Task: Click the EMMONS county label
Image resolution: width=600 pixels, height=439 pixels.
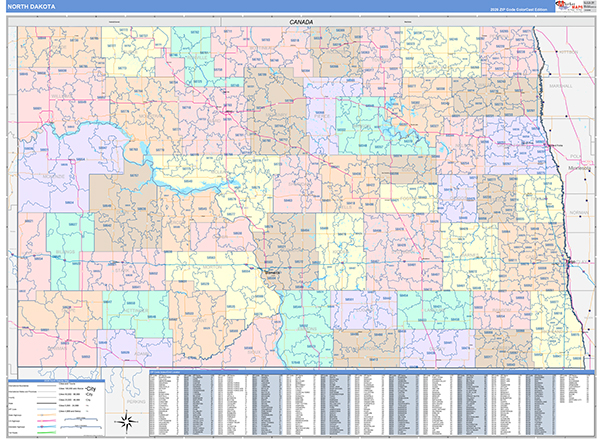Action: 307,329
